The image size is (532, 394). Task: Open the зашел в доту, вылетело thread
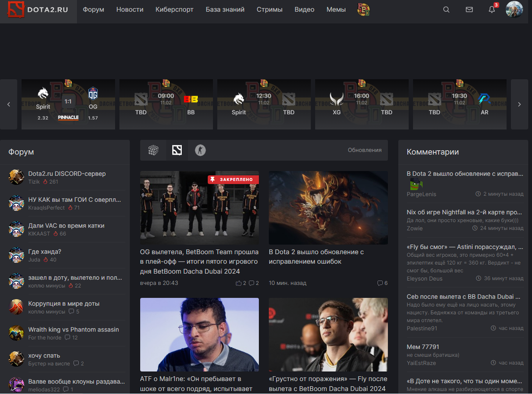75,278
